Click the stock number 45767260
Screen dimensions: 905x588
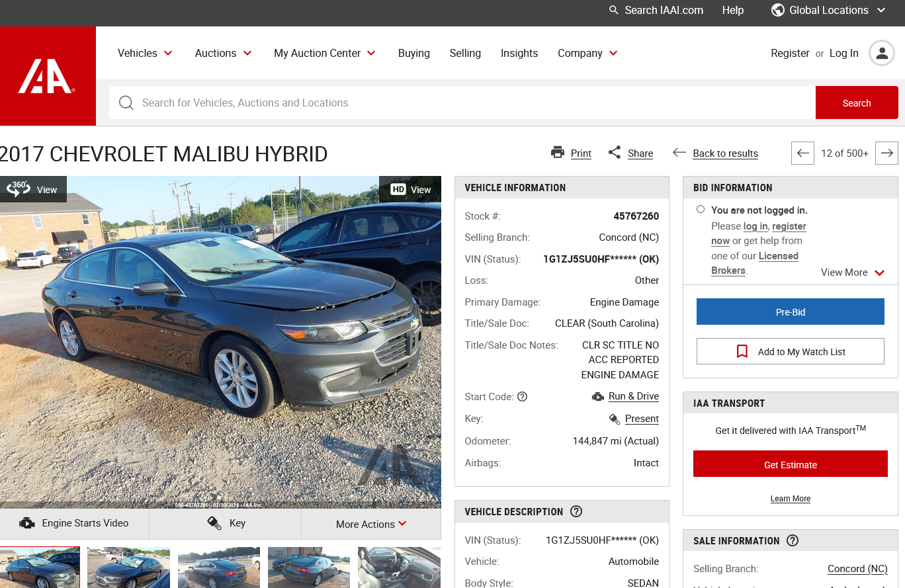[636, 216]
